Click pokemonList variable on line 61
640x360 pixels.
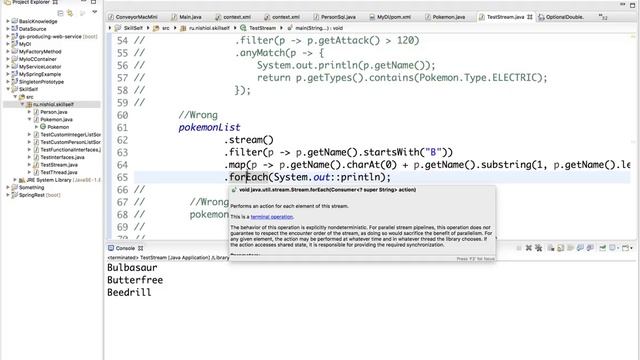(209, 128)
